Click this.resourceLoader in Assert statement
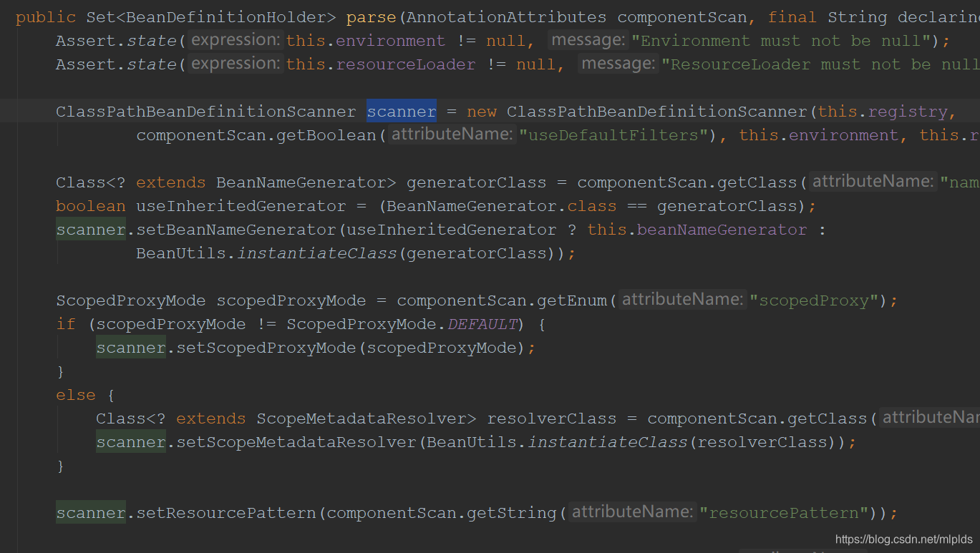980x553 pixels. 381,64
